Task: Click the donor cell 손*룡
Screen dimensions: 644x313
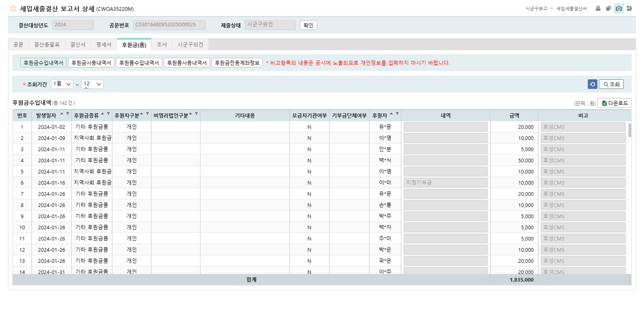Action: 385,205
